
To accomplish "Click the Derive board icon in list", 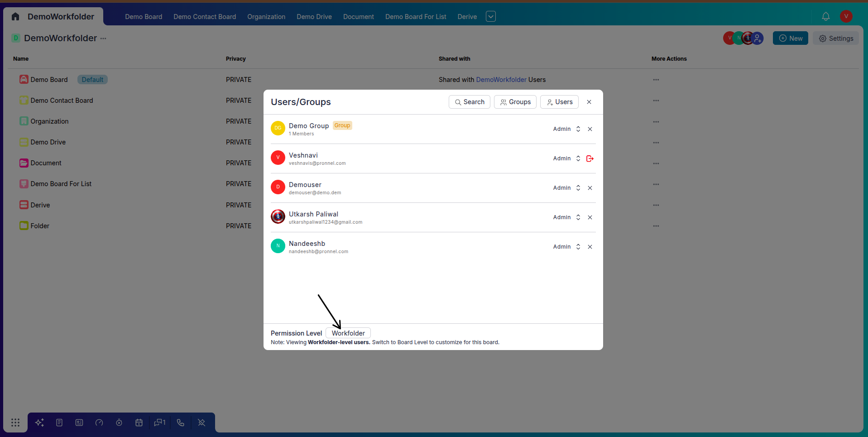I will pos(24,205).
